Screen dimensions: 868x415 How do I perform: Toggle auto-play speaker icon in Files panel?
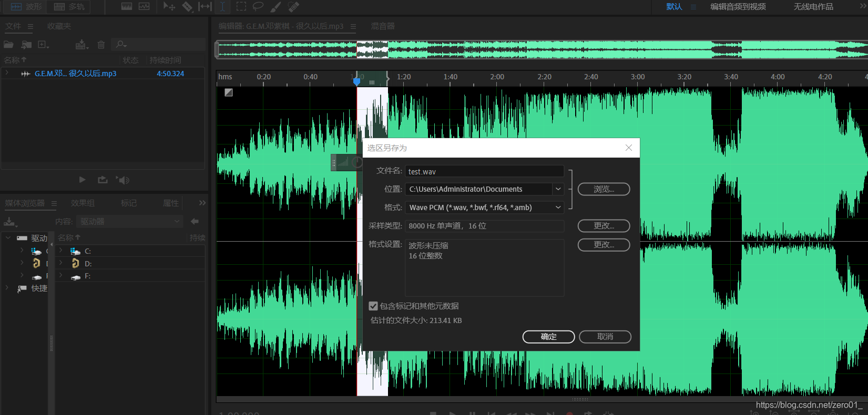(122, 180)
